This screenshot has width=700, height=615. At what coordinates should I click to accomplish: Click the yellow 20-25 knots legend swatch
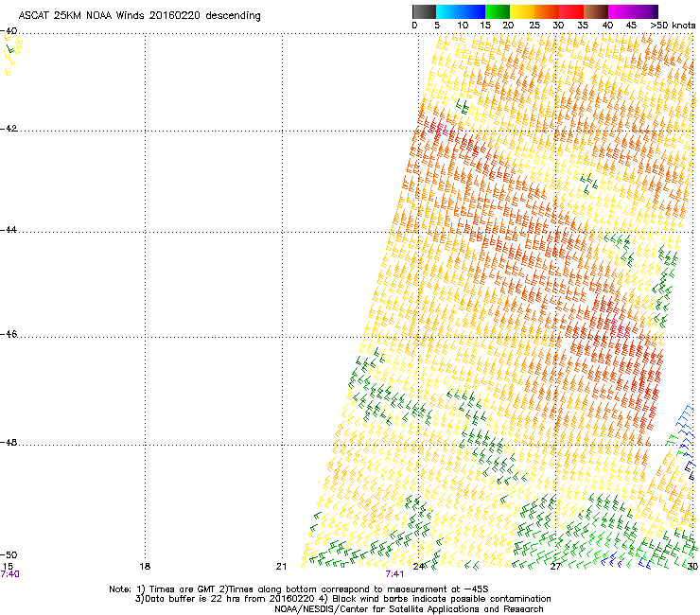pos(522,11)
